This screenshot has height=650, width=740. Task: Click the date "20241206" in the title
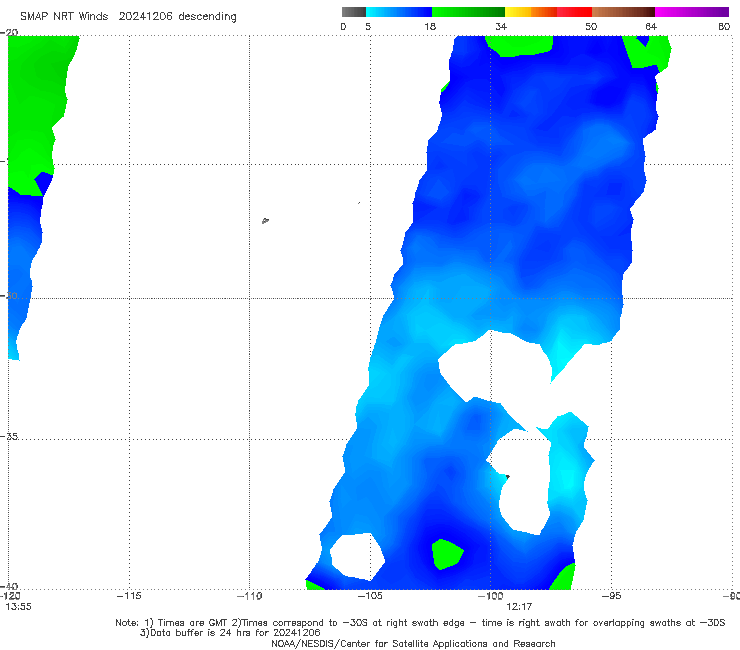pos(145,17)
